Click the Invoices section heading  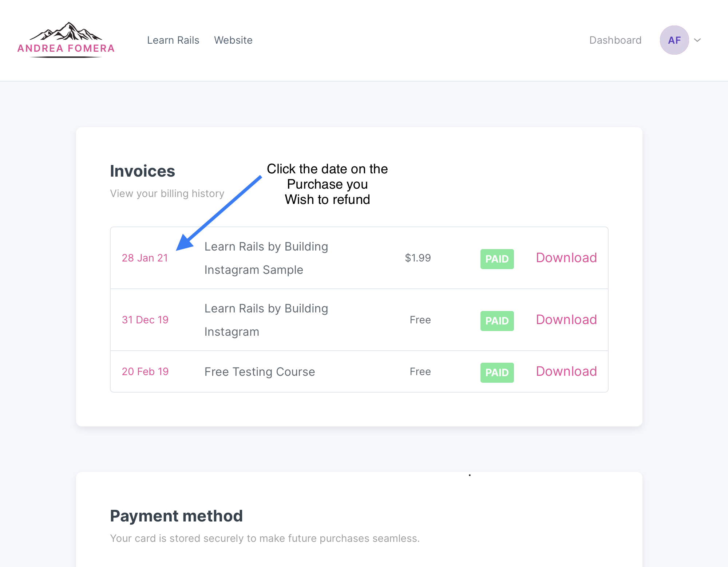(x=142, y=171)
